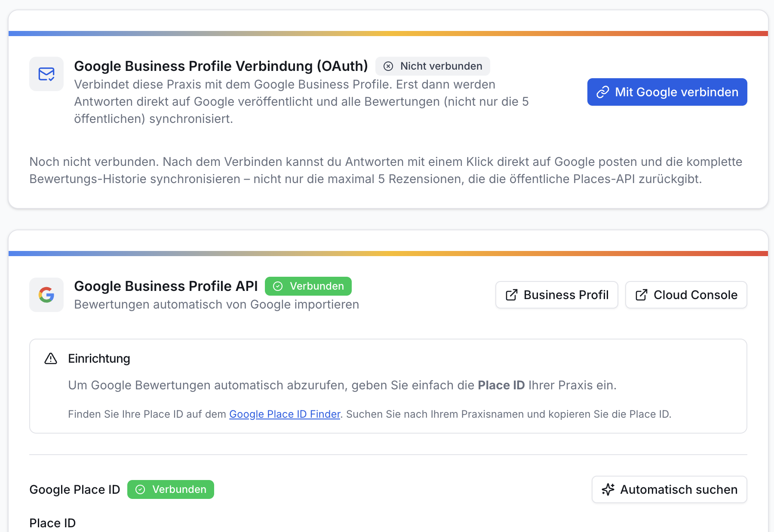
Task: Click the Verbunden badge next to Google Place ID
Action: 171,489
